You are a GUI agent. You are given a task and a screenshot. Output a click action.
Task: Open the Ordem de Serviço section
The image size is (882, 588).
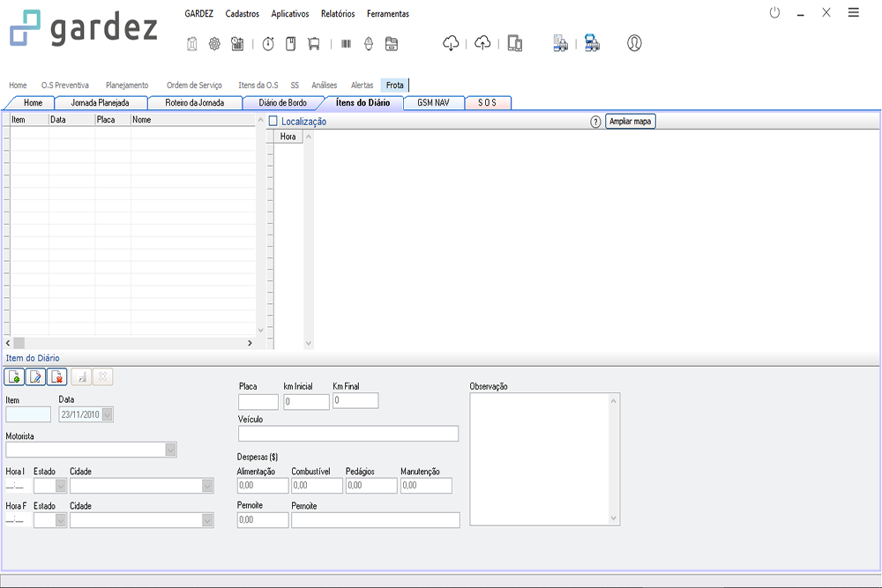coord(195,86)
